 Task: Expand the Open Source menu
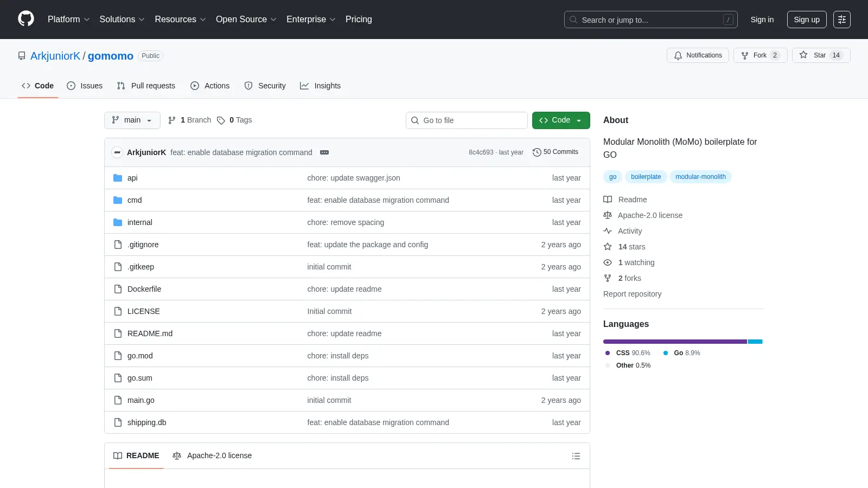point(246,20)
